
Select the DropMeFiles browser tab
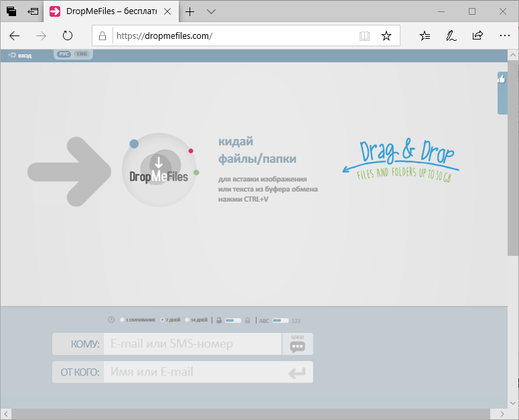pos(111,11)
